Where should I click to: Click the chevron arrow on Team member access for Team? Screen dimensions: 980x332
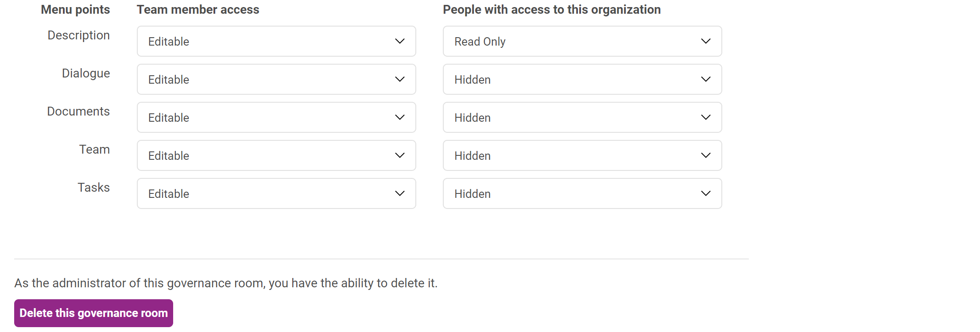tap(399, 155)
